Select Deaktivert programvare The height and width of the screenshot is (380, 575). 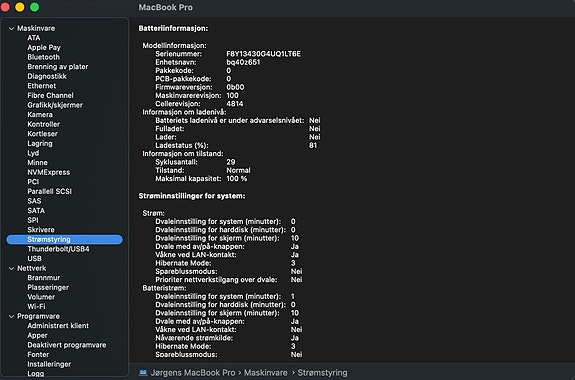(x=67, y=345)
